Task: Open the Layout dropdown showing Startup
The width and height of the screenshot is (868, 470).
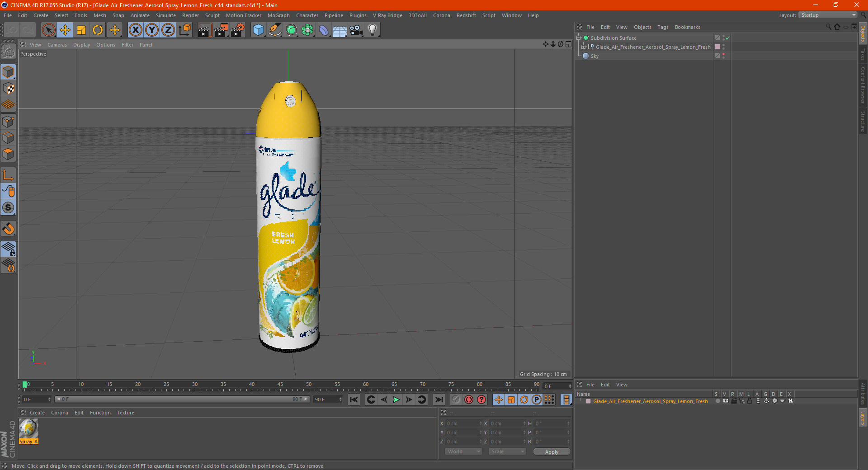Action: (x=828, y=15)
